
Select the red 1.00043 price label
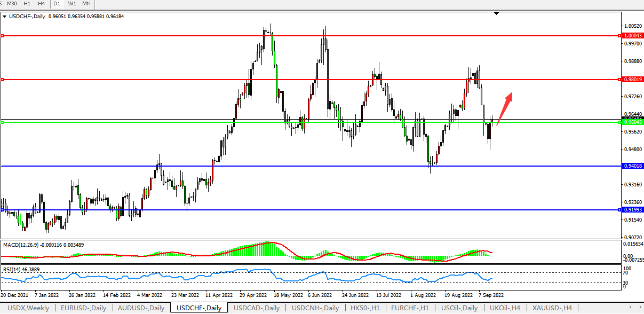[633, 36]
